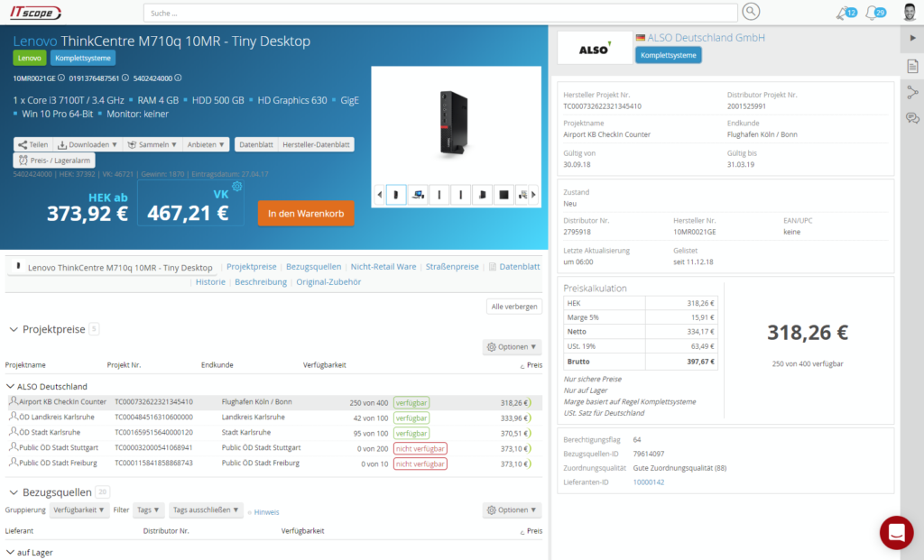The height and width of the screenshot is (560, 924).
Task: Click the green Lenovo brand tag
Action: click(x=30, y=58)
